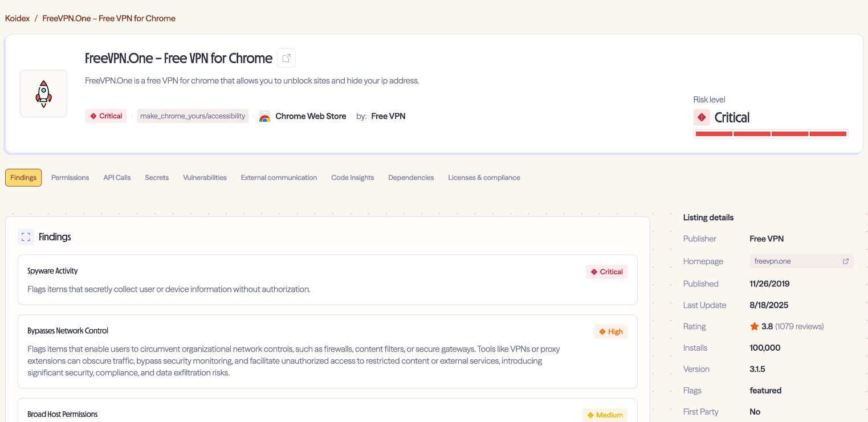Click the Flags value featured
This screenshot has width=868, height=422.
[765, 391]
